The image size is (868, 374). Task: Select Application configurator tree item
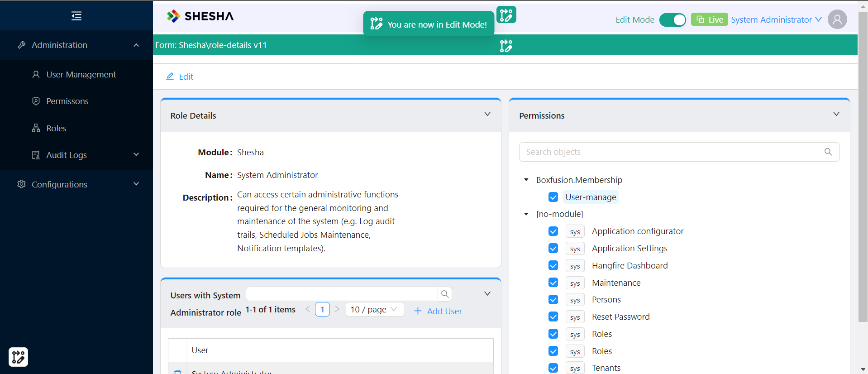(638, 231)
